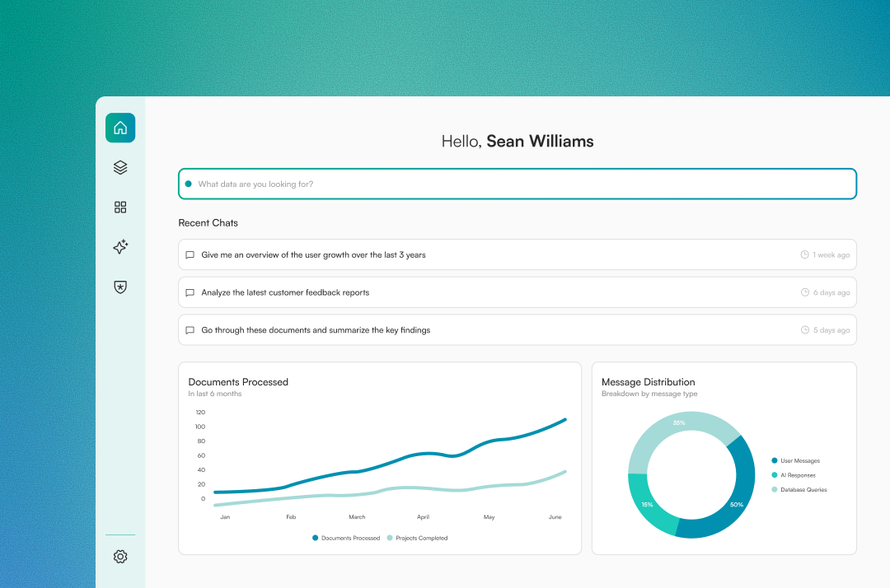This screenshot has height=588, width=890.
Task: Select the Home icon in the sidebar
Action: pos(120,128)
